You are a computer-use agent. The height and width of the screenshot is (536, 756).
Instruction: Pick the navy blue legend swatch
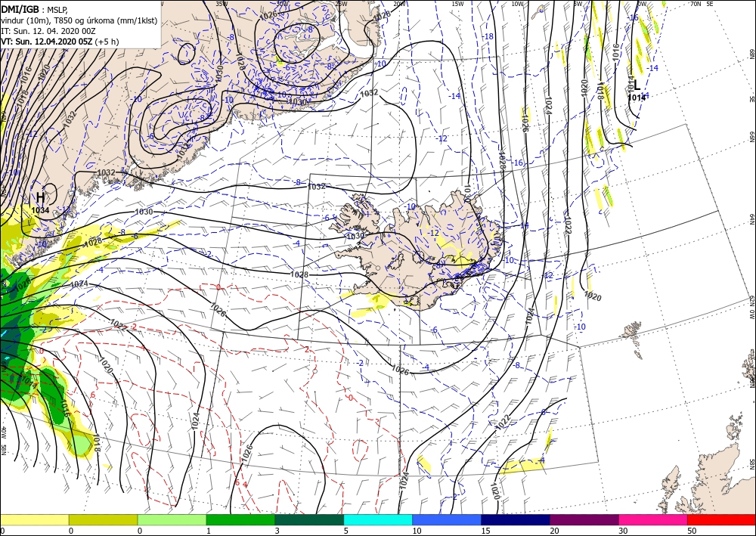click(x=516, y=519)
